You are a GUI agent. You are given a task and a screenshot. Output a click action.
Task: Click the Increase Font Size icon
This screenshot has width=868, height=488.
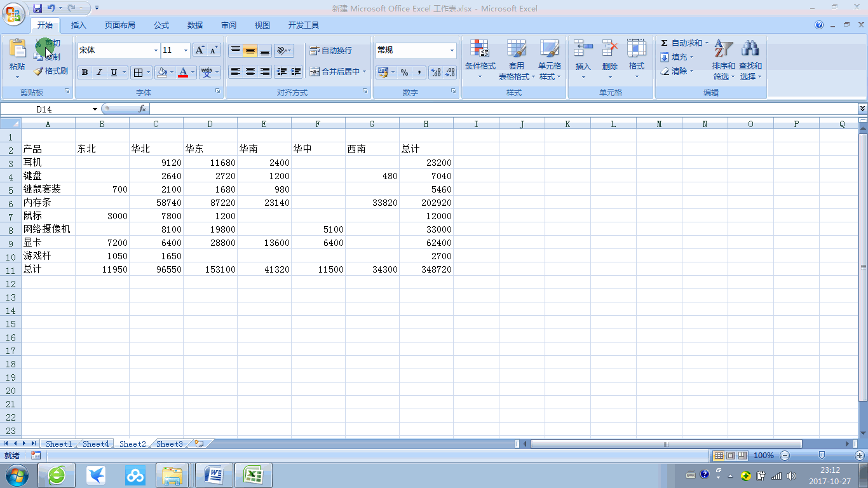click(x=200, y=50)
